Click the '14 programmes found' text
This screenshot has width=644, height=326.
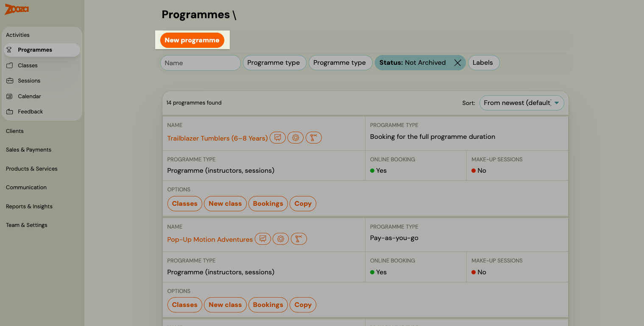point(194,102)
